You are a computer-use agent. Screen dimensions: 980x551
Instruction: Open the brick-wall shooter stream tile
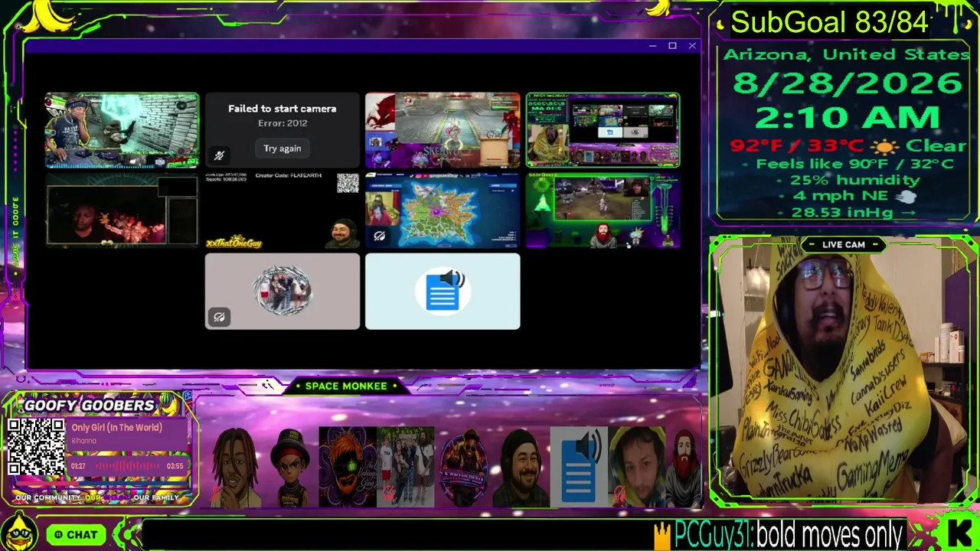pyautogui.click(x=122, y=130)
